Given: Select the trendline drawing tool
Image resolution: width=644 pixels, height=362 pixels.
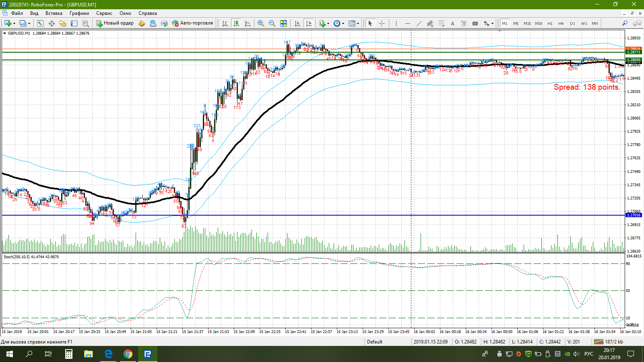Looking at the screenshot, I should [x=419, y=23].
